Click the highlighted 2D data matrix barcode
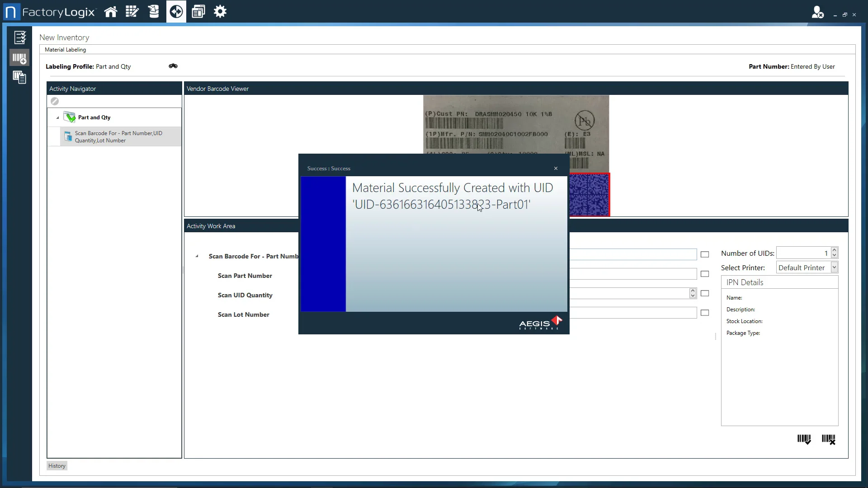This screenshot has width=868, height=488. click(590, 195)
